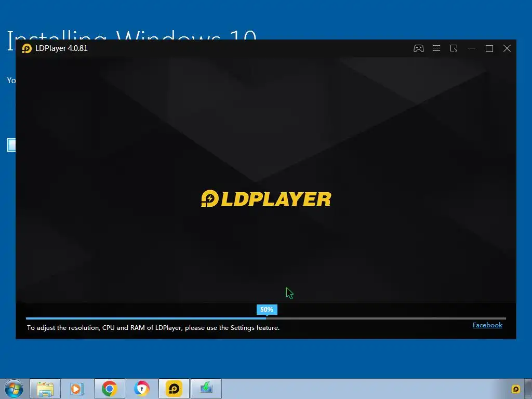Image resolution: width=532 pixels, height=399 pixels.
Task: Click the 'LDPlayer 4.0.81' title text
Action: click(x=61, y=48)
